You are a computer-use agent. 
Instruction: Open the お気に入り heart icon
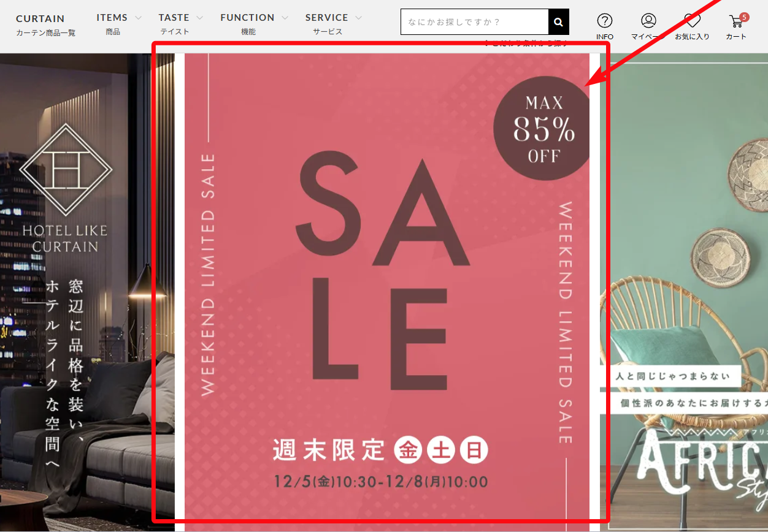(692, 21)
